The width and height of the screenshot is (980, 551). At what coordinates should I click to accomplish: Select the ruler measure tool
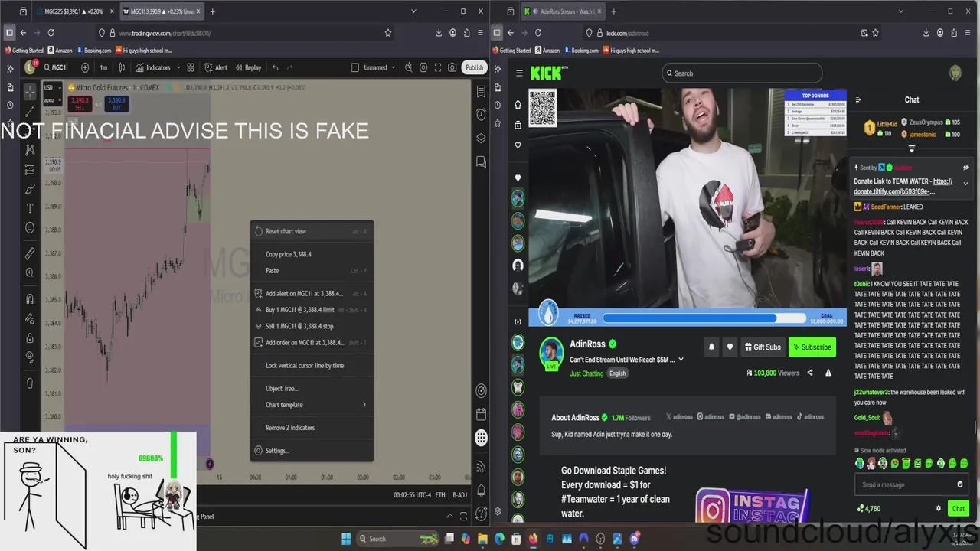[x=30, y=253]
